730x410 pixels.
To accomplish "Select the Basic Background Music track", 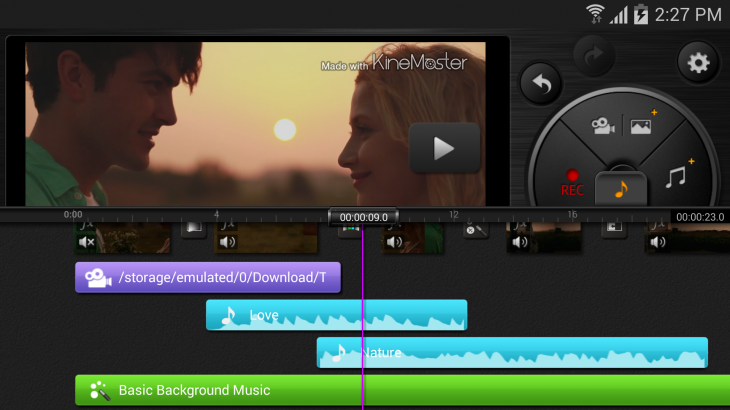I will pos(400,390).
